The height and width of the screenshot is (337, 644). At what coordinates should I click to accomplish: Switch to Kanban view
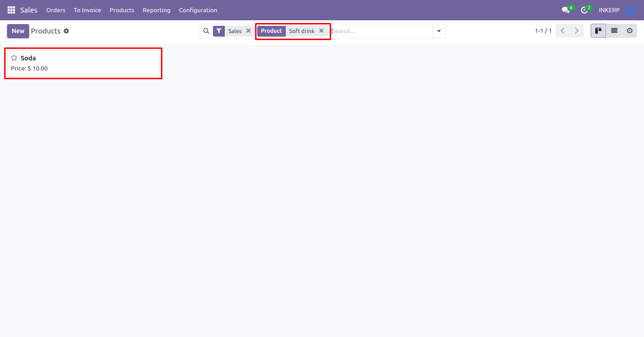[x=598, y=31]
